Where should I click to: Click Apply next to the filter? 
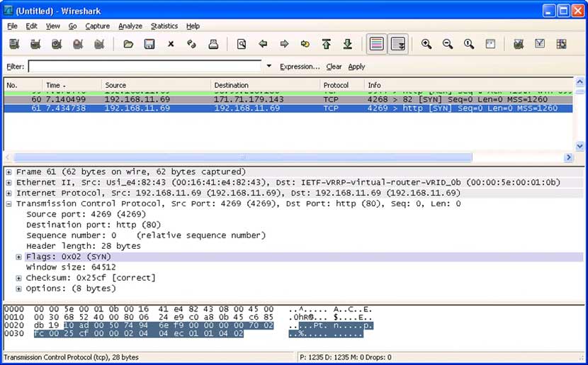point(356,67)
